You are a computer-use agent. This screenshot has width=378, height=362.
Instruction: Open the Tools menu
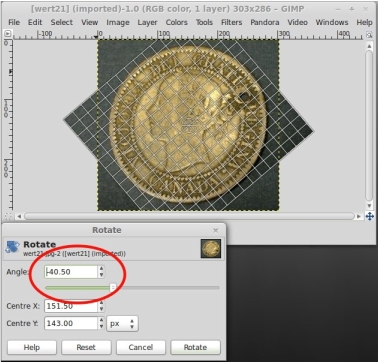(x=204, y=22)
